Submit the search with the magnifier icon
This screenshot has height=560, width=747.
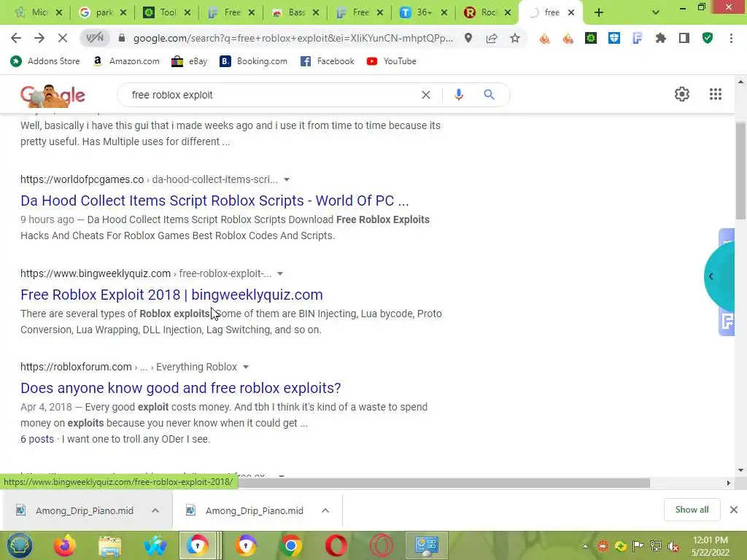(x=489, y=95)
